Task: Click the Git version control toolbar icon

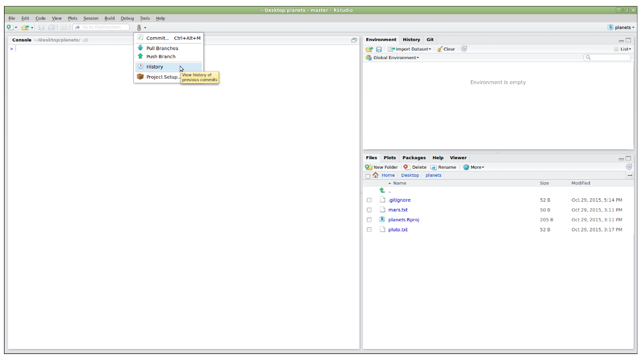Action: [139, 28]
